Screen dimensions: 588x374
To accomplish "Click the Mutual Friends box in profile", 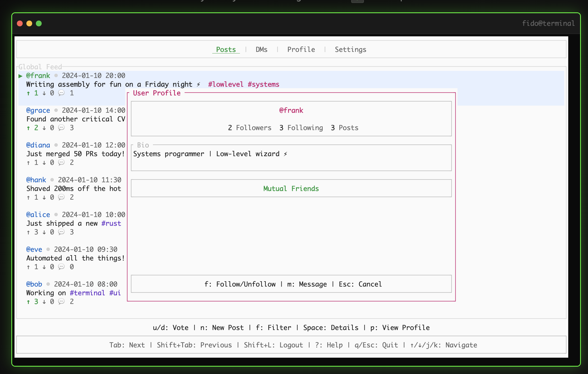I will click(291, 189).
